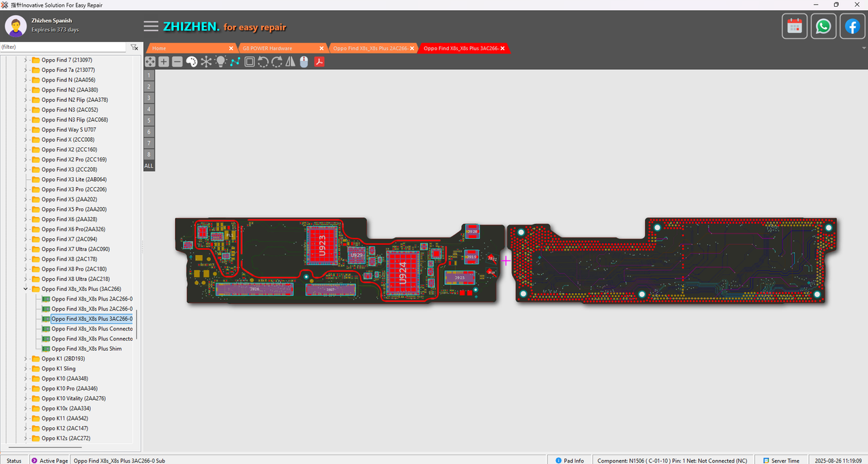Select the Oppo K10x (2AA334) folder

point(66,408)
